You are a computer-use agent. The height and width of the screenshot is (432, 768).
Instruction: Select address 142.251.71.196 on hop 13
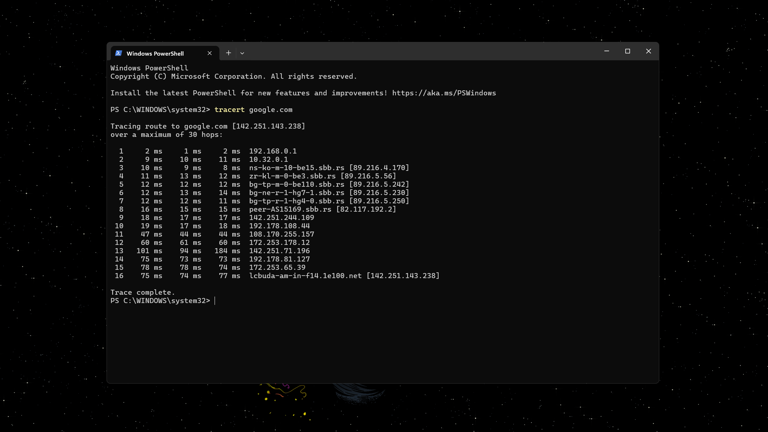tap(279, 251)
